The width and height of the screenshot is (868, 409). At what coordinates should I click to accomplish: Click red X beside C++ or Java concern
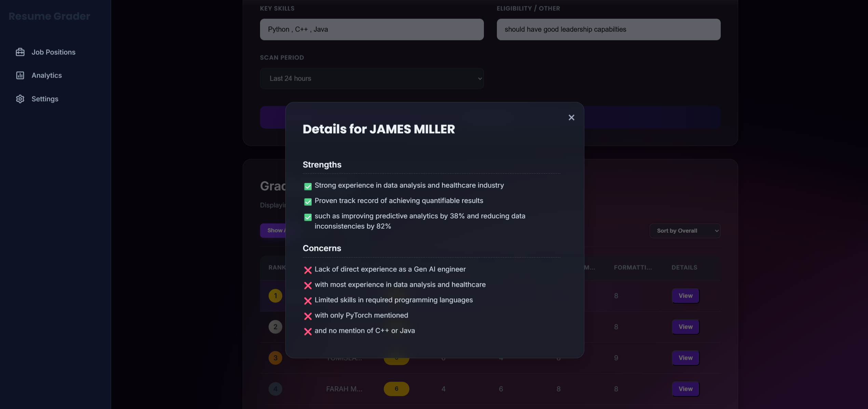[308, 331]
